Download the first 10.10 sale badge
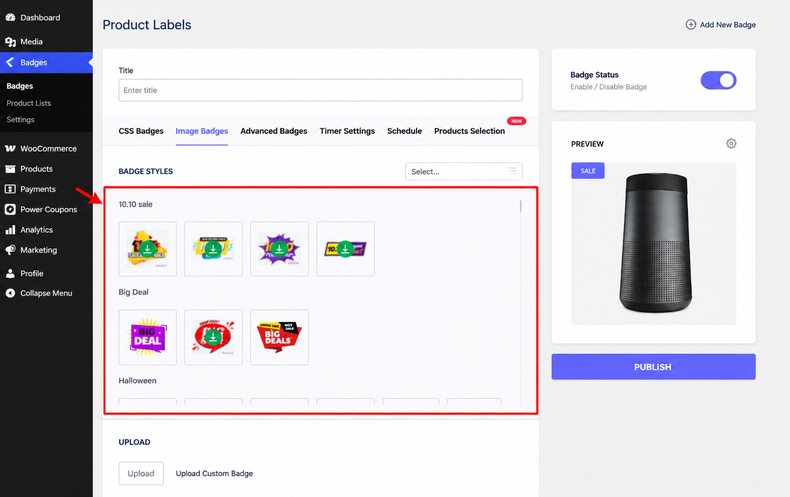The height and width of the screenshot is (497, 790). 148,248
